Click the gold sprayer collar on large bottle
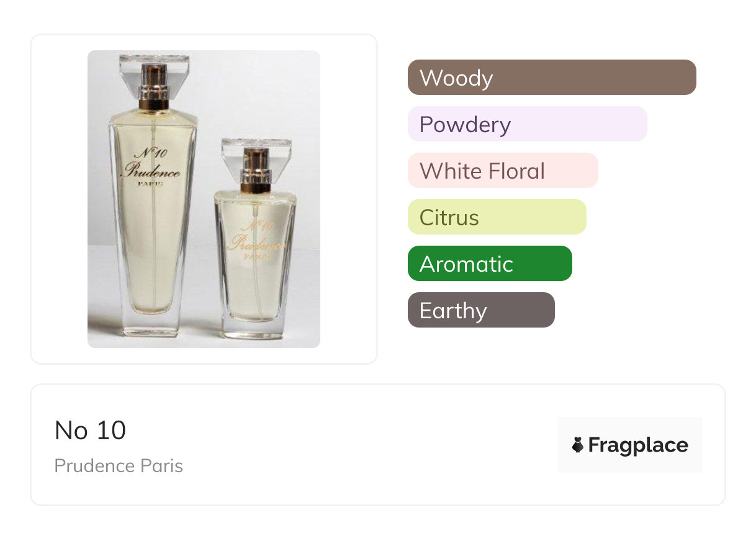The image size is (756, 536). click(x=154, y=102)
